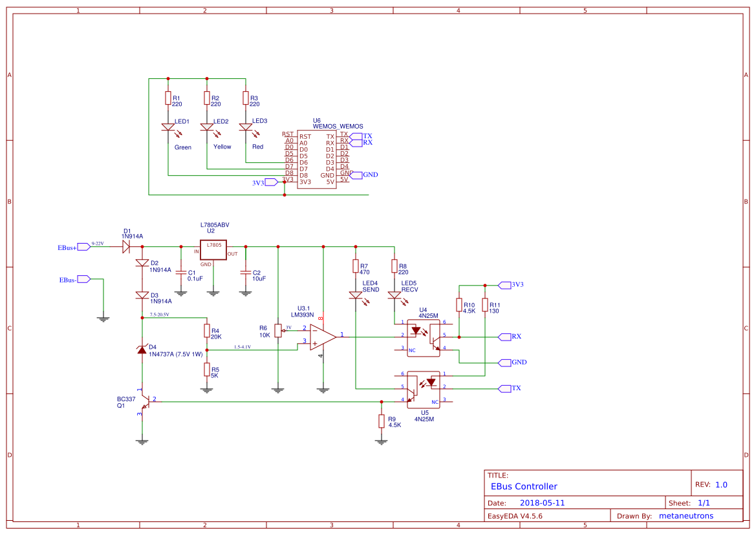Select the Q1 BC337 transistor symbol
The image size is (756, 535).
(x=145, y=402)
